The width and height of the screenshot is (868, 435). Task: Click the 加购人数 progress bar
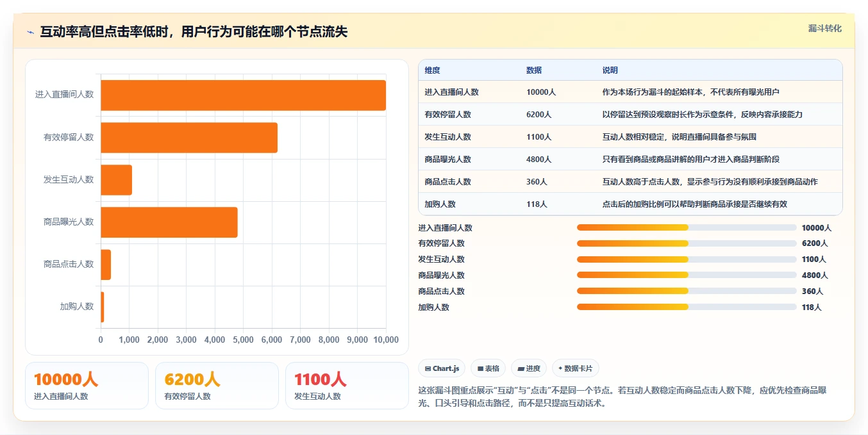687,307
